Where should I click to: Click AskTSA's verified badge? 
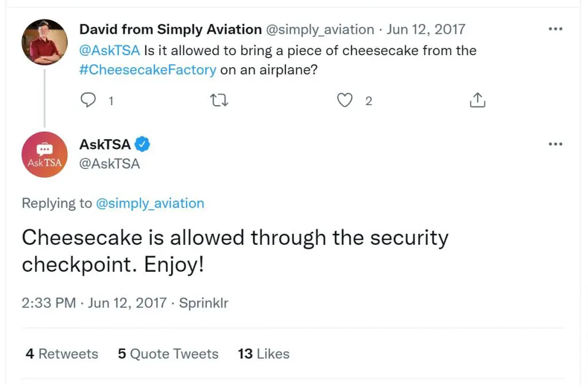tap(143, 145)
